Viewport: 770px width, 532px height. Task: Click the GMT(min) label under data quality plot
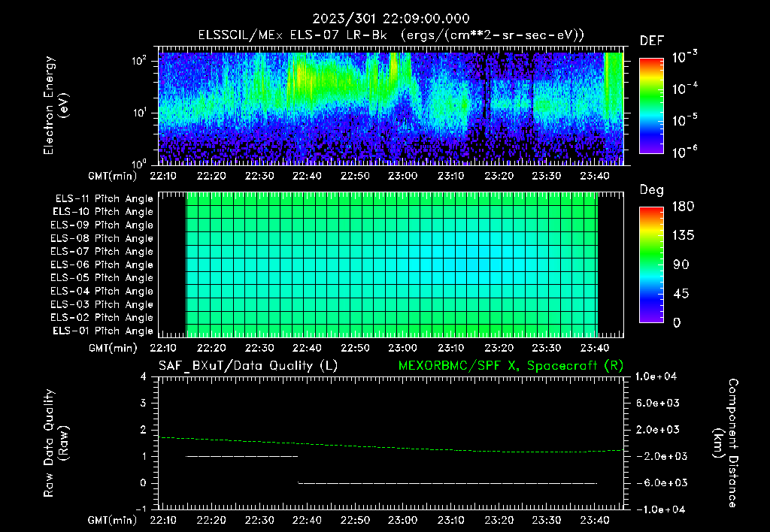point(113,521)
